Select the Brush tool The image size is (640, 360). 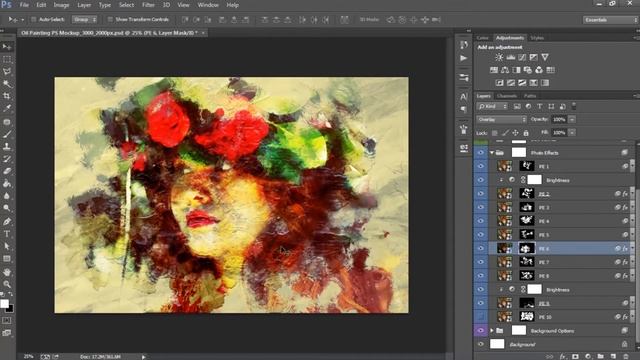tap(7, 134)
